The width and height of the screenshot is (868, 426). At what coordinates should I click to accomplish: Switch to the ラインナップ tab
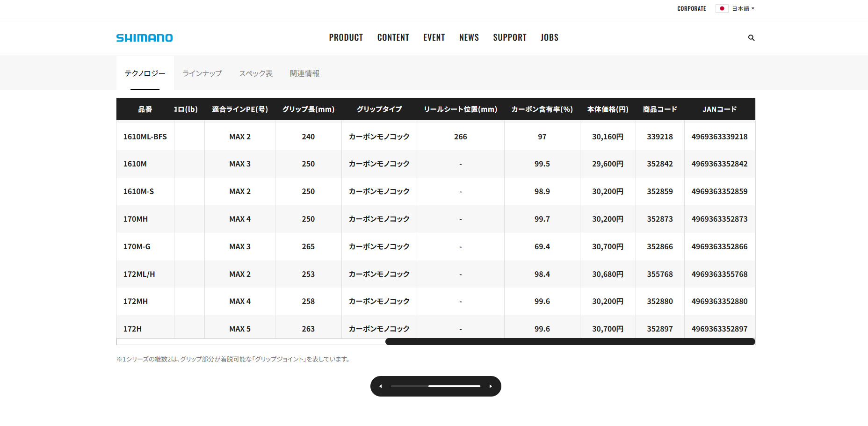(x=202, y=73)
